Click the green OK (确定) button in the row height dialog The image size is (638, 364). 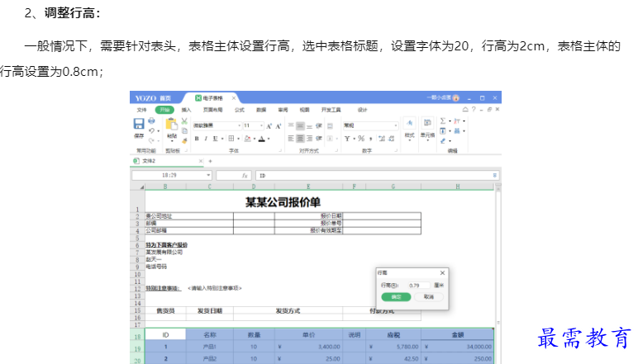coord(396,297)
